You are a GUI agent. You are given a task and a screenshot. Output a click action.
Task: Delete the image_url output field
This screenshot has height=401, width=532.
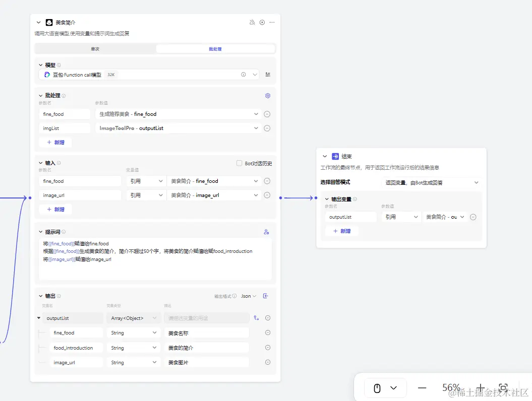coord(268,362)
